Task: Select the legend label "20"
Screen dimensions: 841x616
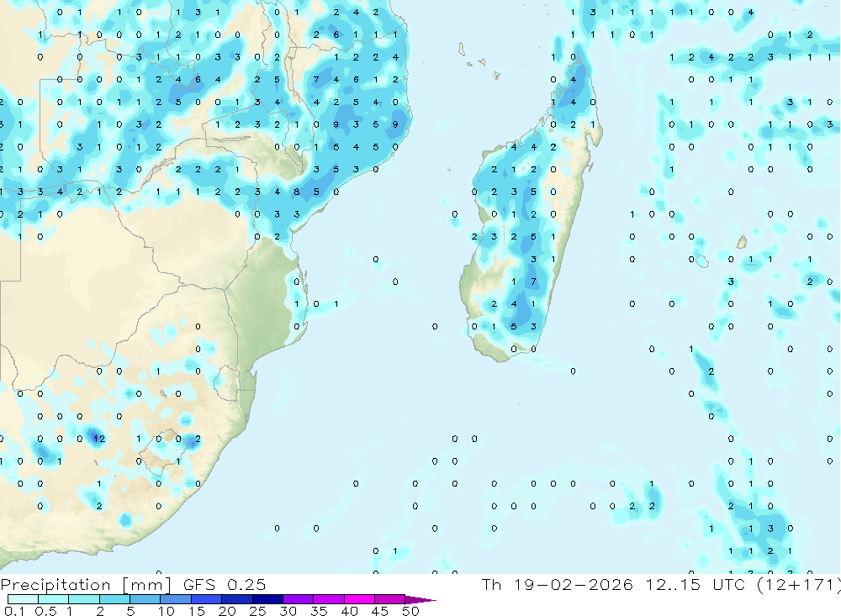Action: coord(227,611)
